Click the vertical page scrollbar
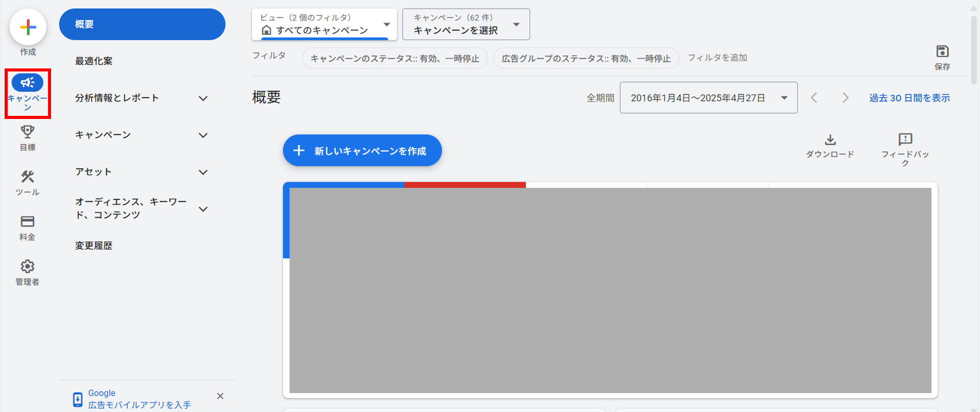 974,50
